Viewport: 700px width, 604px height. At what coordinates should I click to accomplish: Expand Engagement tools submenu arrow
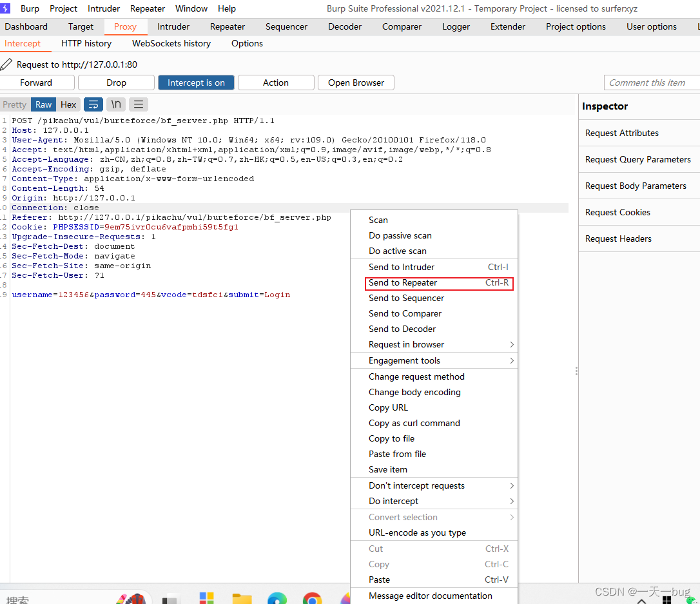point(512,361)
